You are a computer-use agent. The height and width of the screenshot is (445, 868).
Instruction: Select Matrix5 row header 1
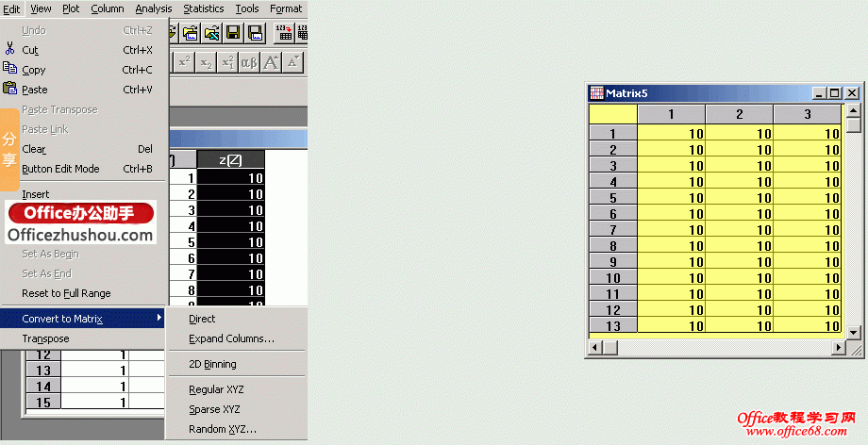point(613,133)
